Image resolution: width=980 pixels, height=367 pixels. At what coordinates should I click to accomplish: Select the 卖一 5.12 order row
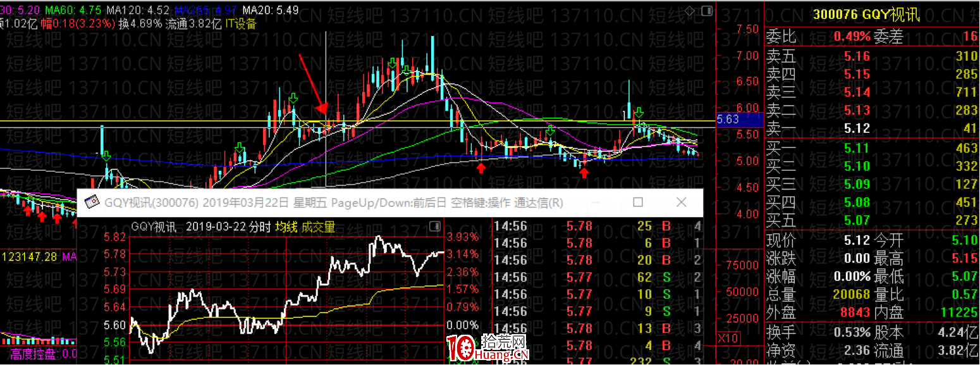[x=873, y=128]
